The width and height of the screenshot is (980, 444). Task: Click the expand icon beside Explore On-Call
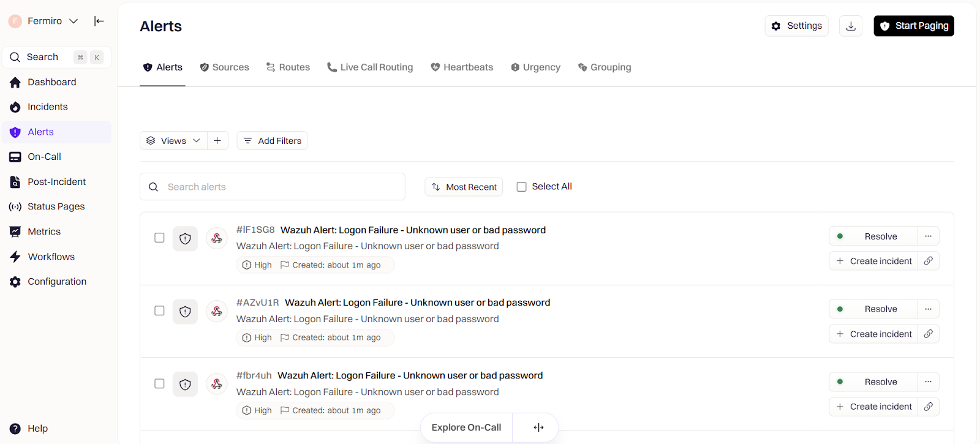click(x=538, y=427)
